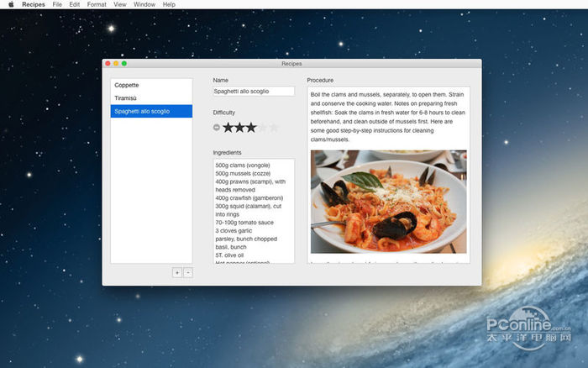Open the File menu
Screen dimensions: 588x368
[57, 5]
